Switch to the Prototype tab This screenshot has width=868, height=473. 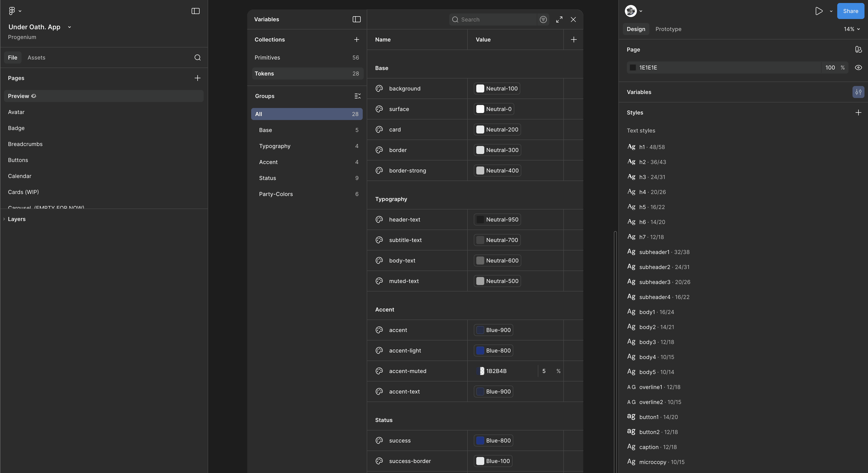668,29
